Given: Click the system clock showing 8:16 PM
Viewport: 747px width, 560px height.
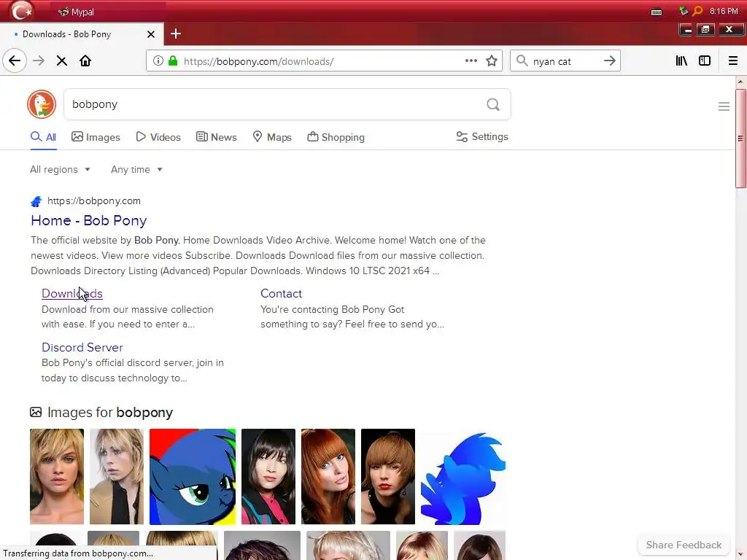Looking at the screenshot, I should tap(724, 11).
